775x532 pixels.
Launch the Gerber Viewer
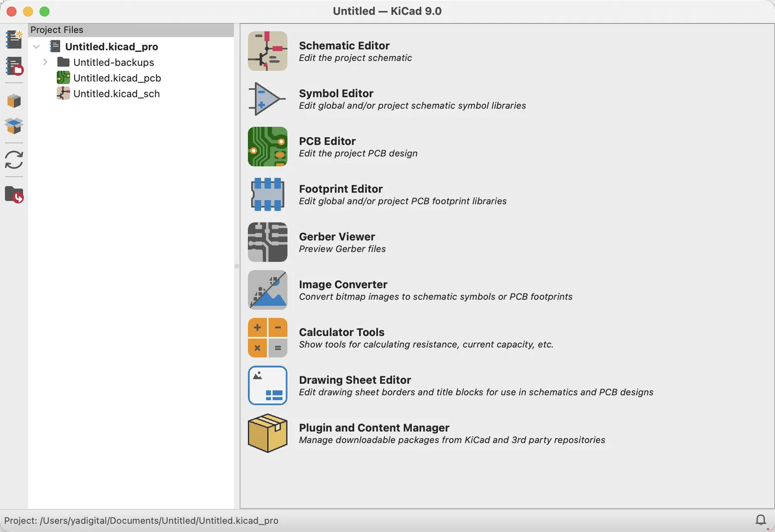337,242
